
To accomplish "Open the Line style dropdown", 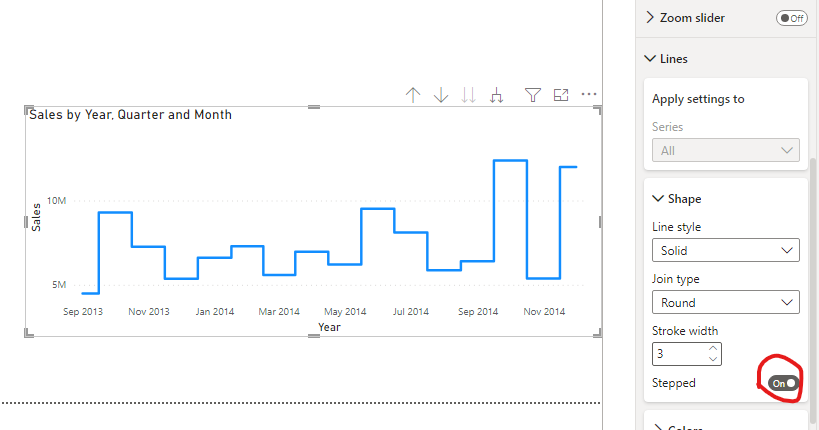I will (x=726, y=250).
